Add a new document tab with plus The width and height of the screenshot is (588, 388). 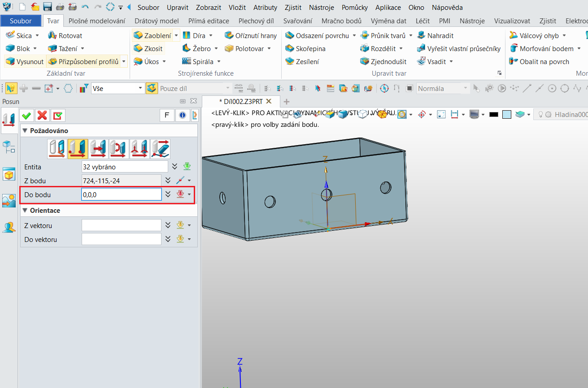tap(287, 101)
